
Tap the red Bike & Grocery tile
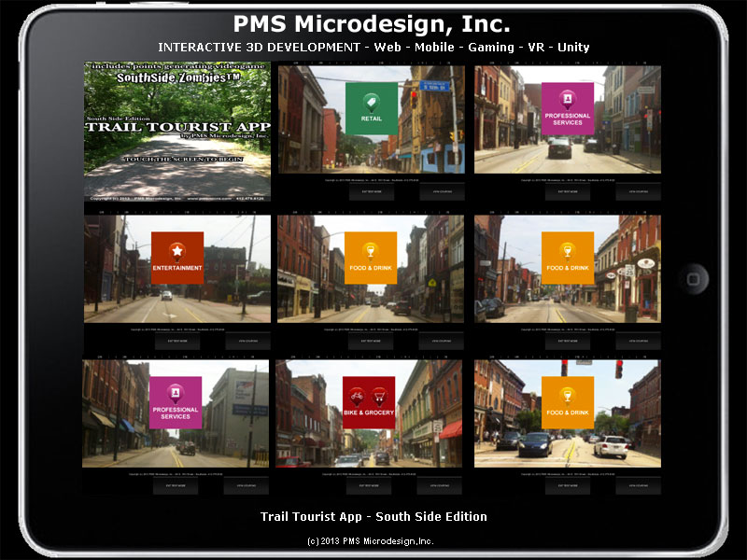click(369, 402)
